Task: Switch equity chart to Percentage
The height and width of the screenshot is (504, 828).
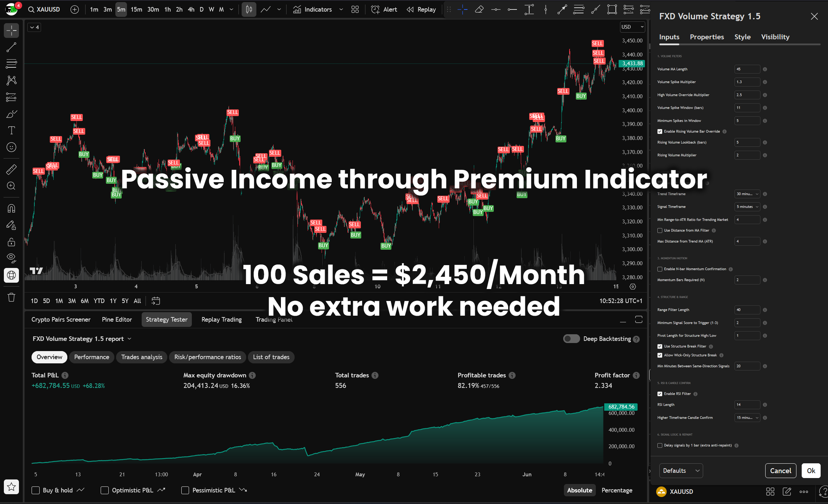Action: click(617, 490)
